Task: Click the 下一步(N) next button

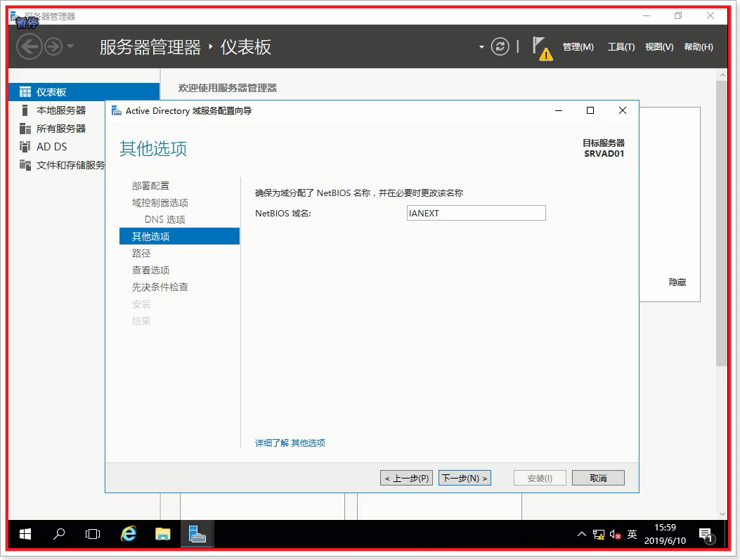Action: 465,478
